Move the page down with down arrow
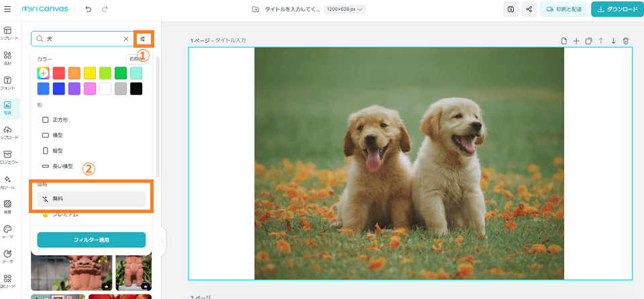Image resolution: width=644 pixels, height=299 pixels. coord(613,41)
